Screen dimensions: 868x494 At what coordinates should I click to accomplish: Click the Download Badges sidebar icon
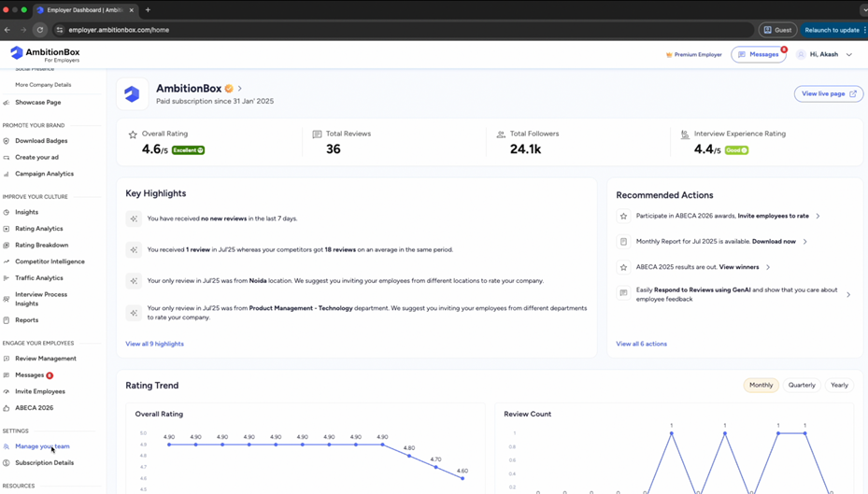point(7,141)
